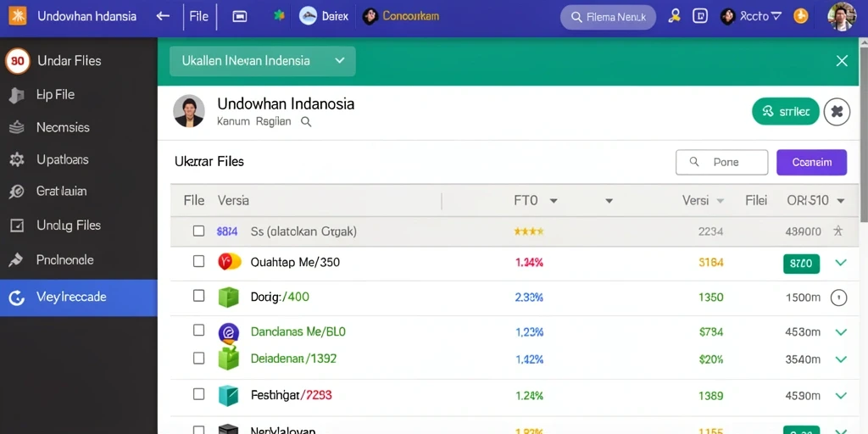
Task: Expand the Danclanas Me/BL0 row chevron
Action: (841, 332)
